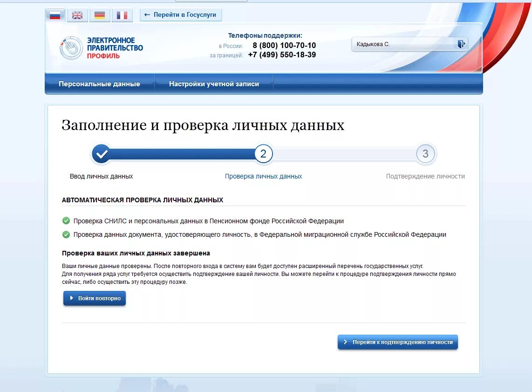Click green checkmark beside СНИЛС verification line

tap(65, 221)
